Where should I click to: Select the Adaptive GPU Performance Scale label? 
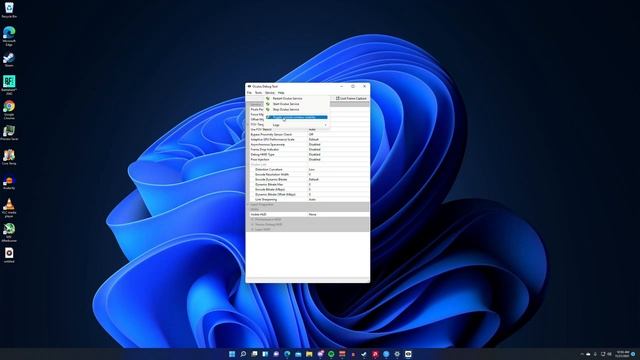(x=272, y=139)
